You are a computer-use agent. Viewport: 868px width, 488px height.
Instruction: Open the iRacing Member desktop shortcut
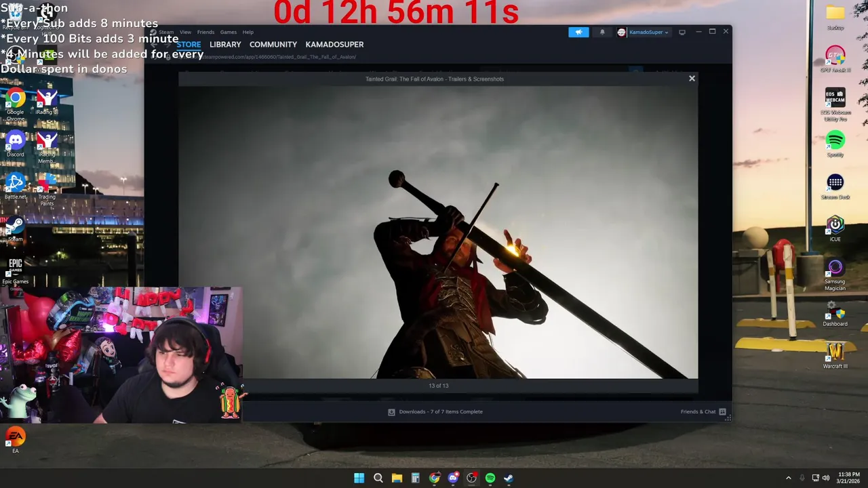[x=47, y=147]
